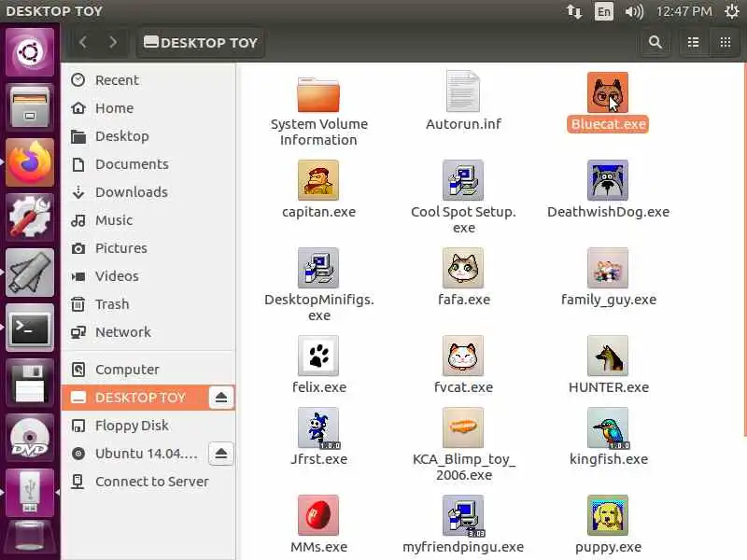Click the kingfish.exe file name label
747x560 pixels.
pyautogui.click(x=609, y=459)
